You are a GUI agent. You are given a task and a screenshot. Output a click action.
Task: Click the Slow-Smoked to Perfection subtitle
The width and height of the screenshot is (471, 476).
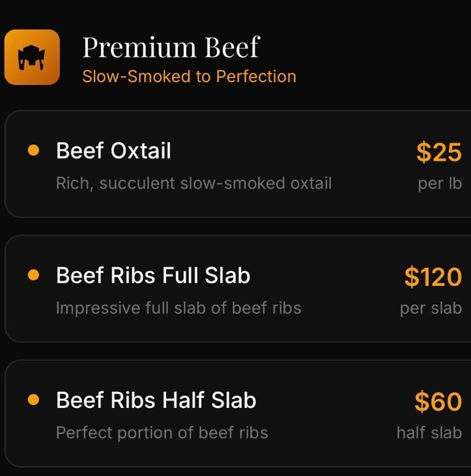coord(189,77)
